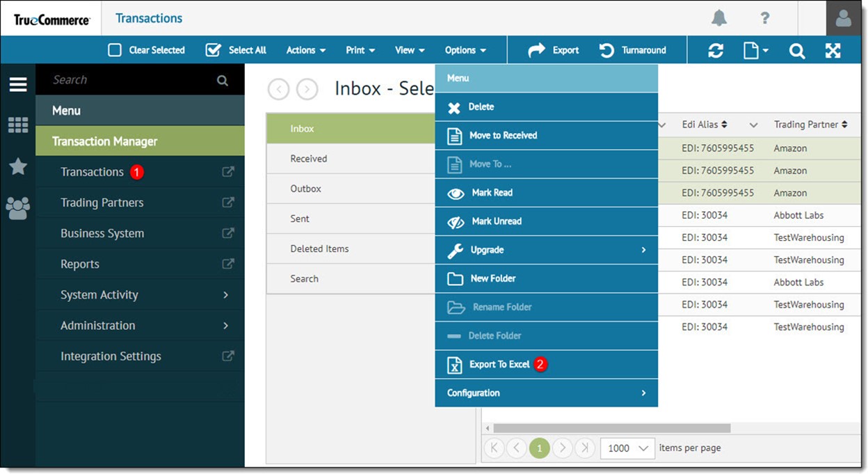Open the Received folder
This screenshot has height=474, width=868.
point(309,159)
